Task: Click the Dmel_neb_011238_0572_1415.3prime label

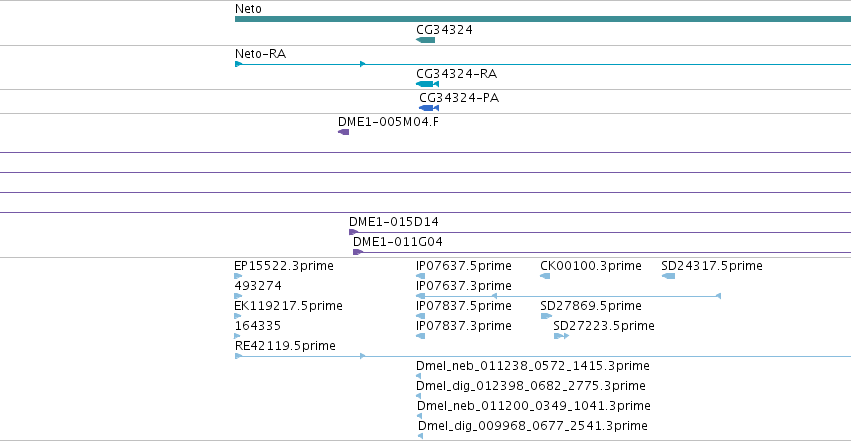Action: click(532, 366)
